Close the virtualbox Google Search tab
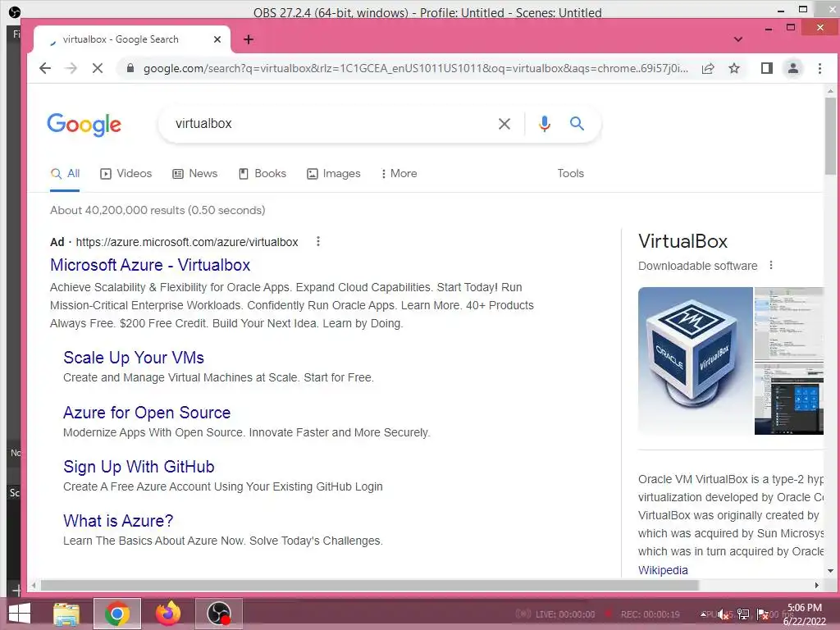Viewport: 840px width, 630px height. tap(217, 39)
